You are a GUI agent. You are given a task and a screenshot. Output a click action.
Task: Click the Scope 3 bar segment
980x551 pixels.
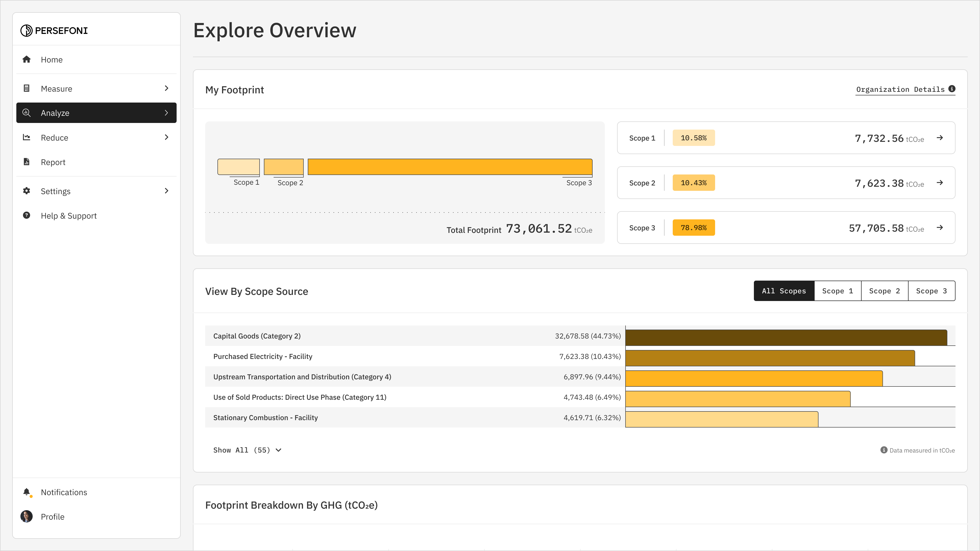click(450, 167)
